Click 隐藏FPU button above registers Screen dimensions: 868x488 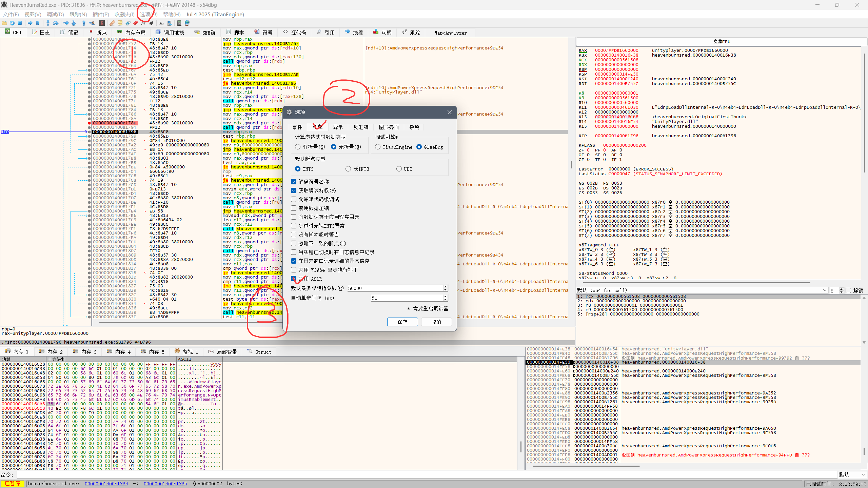click(x=722, y=41)
